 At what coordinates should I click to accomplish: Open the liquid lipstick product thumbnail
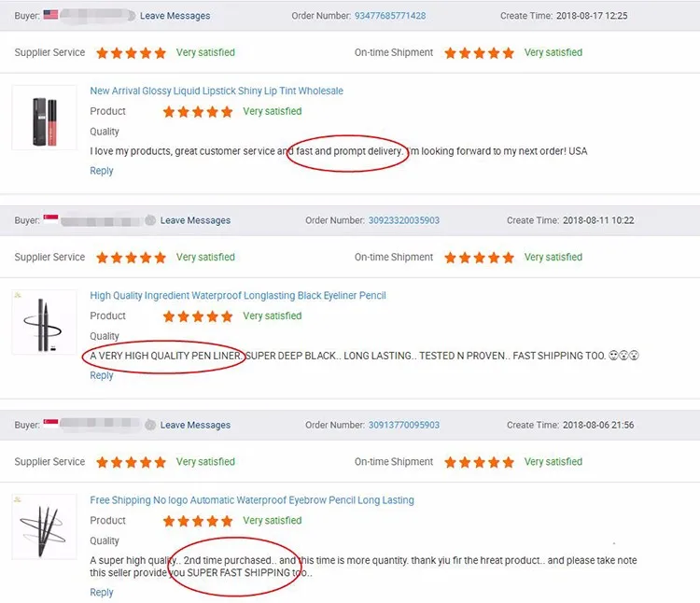[44, 118]
